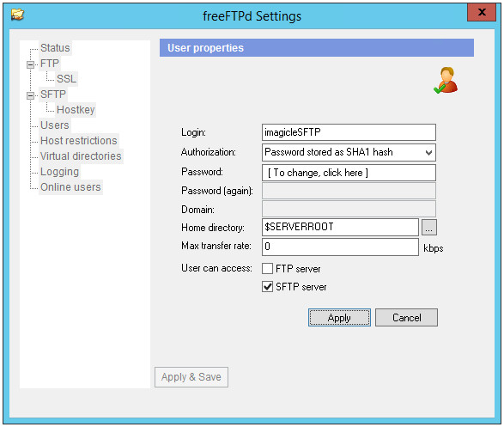Click the Apply button

339,318
